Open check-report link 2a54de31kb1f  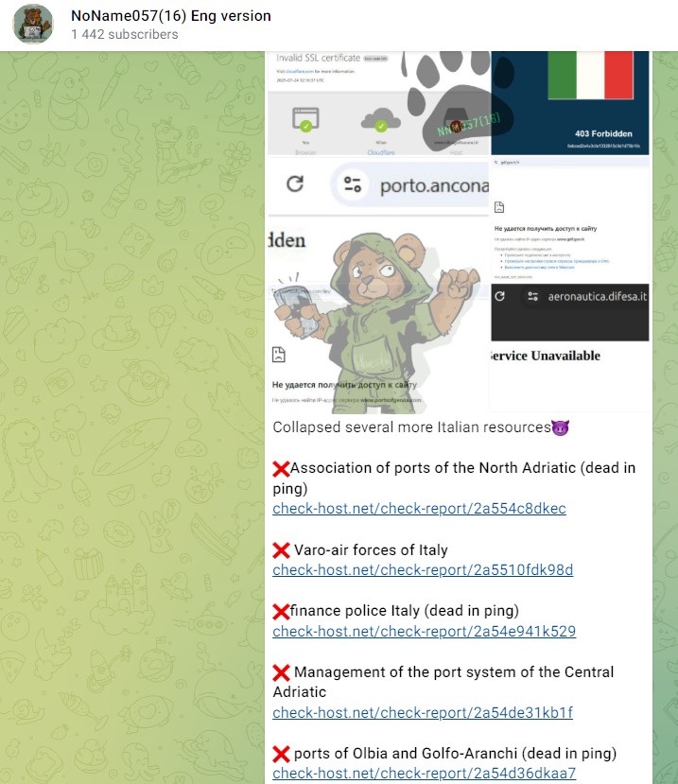point(423,712)
